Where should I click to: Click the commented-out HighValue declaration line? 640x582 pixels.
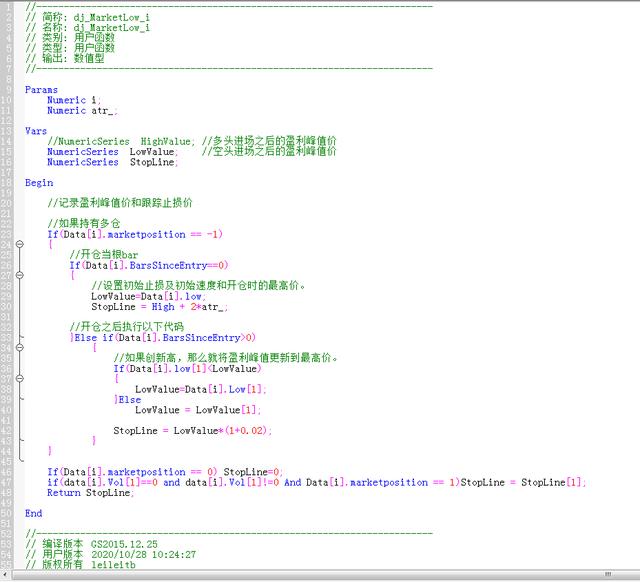(x=190, y=141)
